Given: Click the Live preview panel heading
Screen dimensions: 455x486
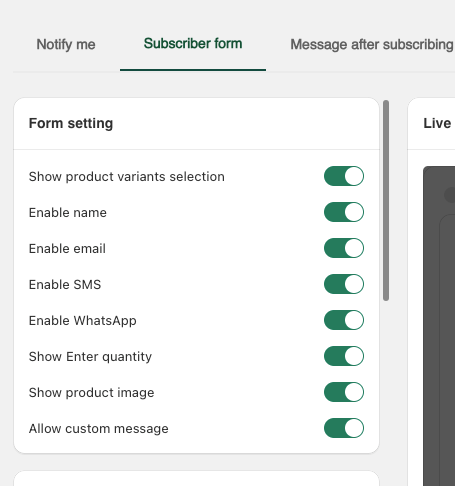Looking at the screenshot, I should pos(439,123).
